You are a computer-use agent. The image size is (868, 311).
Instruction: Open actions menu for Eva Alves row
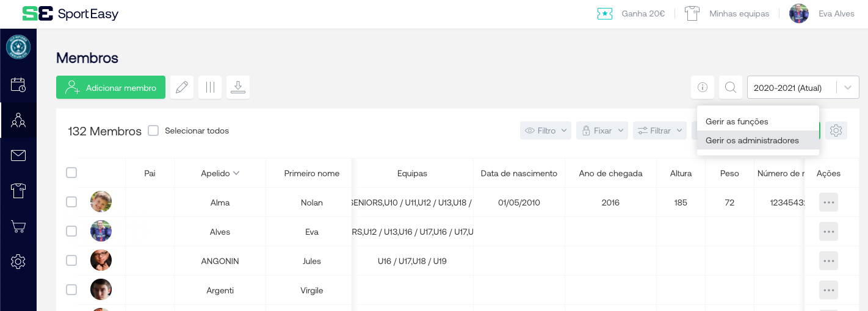(x=828, y=232)
